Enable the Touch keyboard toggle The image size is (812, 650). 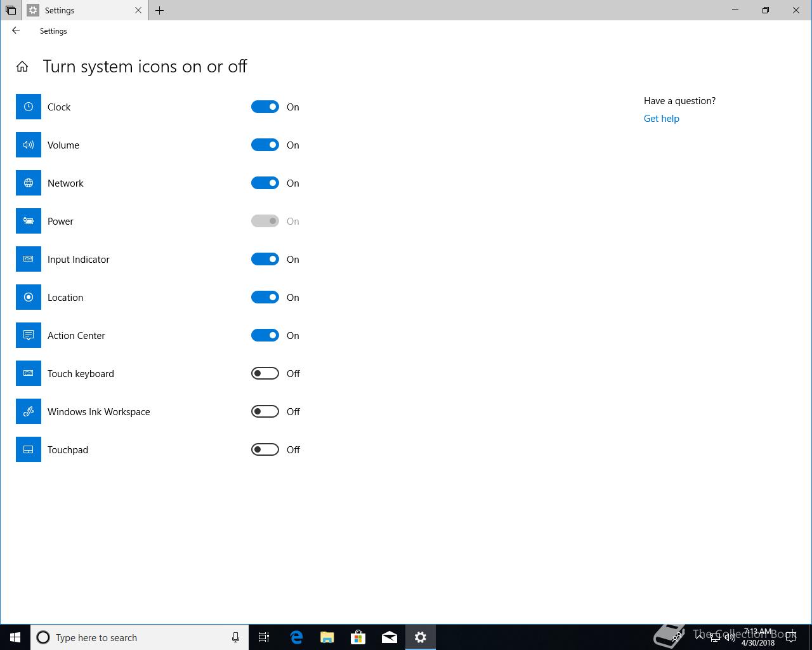coord(265,373)
